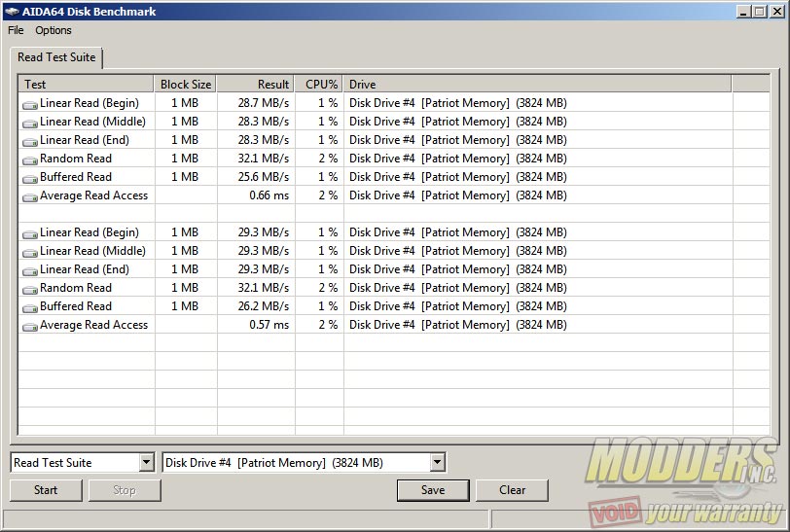Click 1 MB block size in 28.7 MB/s row
Image resolution: width=790 pixels, height=532 pixels.
185,103
